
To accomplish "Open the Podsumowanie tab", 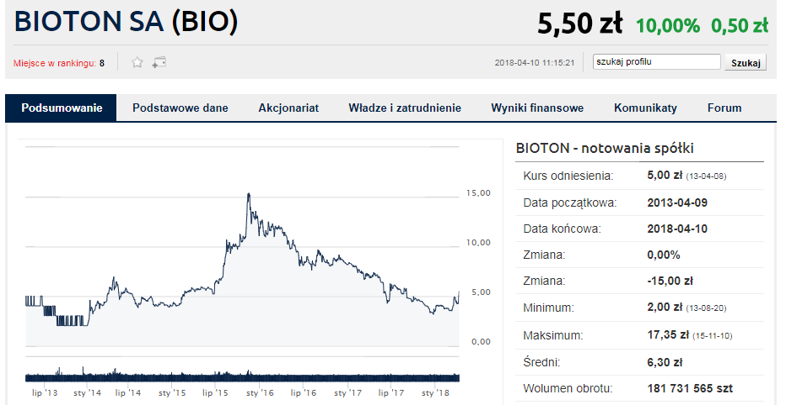I will (61, 108).
